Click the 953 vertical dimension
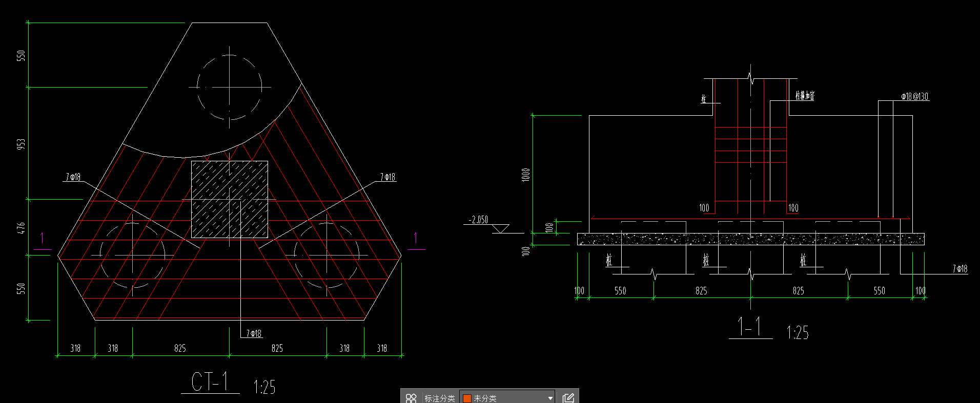This screenshot has height=403, width=980. click(x=21, y=144)
